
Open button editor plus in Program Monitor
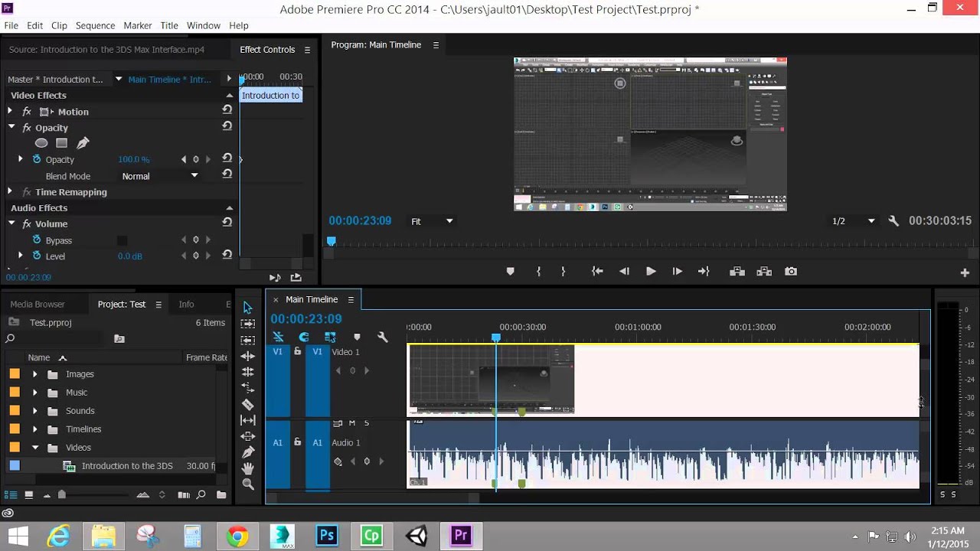coord(965,272)
